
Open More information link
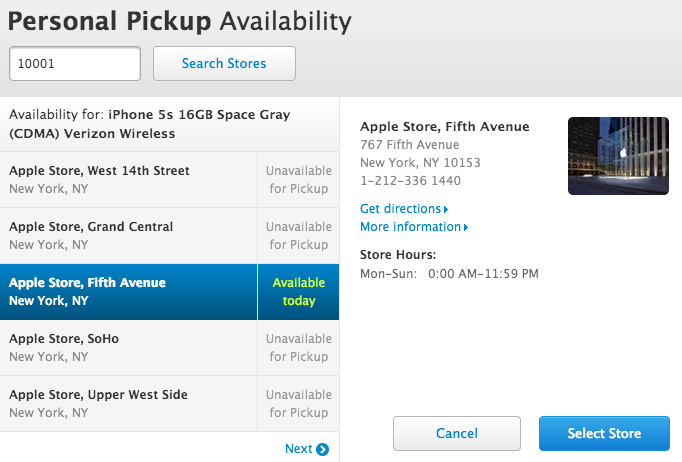[409, 227]
